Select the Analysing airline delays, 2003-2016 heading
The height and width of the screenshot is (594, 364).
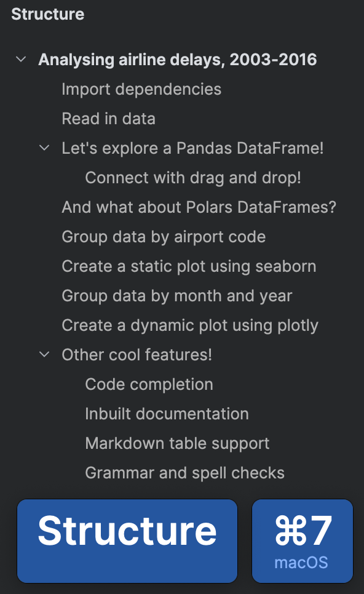click(177, 60)
